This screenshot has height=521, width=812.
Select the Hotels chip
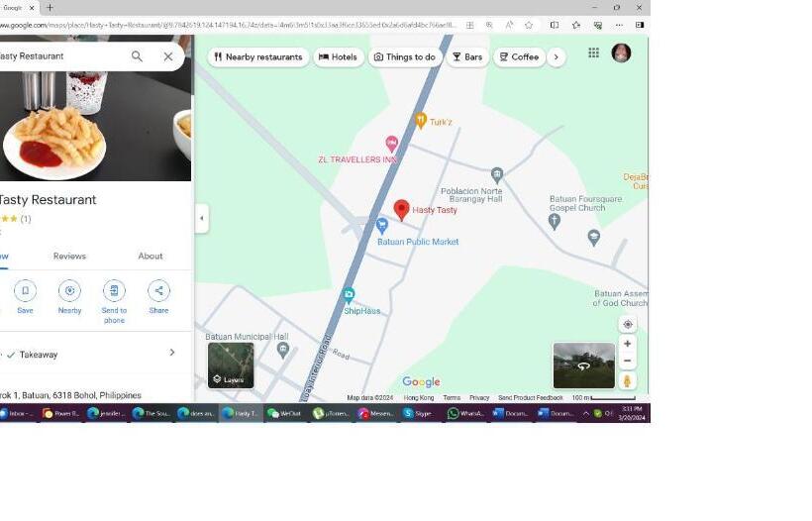click(x=339, y=57)
